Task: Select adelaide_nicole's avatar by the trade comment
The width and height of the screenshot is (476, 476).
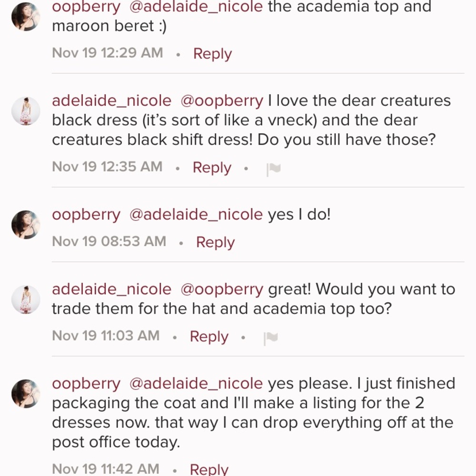Action: [x=26, y=299]
